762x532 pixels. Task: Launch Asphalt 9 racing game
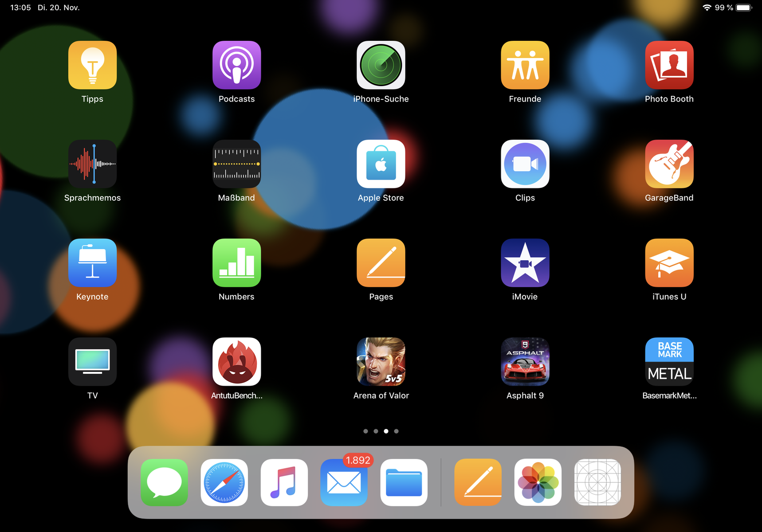click(x=525, y=362)
